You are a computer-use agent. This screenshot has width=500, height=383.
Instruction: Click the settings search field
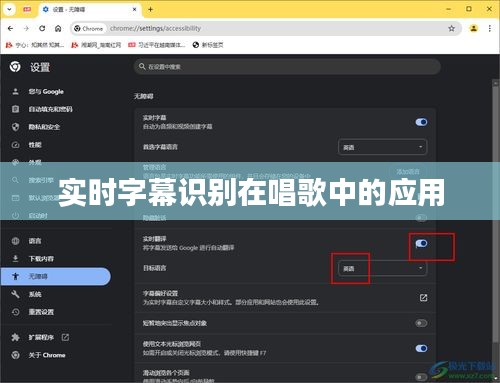click(287, 67)
